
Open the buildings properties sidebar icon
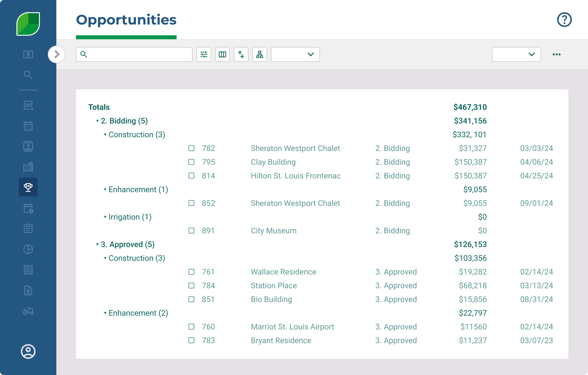(x=28, y=167)
